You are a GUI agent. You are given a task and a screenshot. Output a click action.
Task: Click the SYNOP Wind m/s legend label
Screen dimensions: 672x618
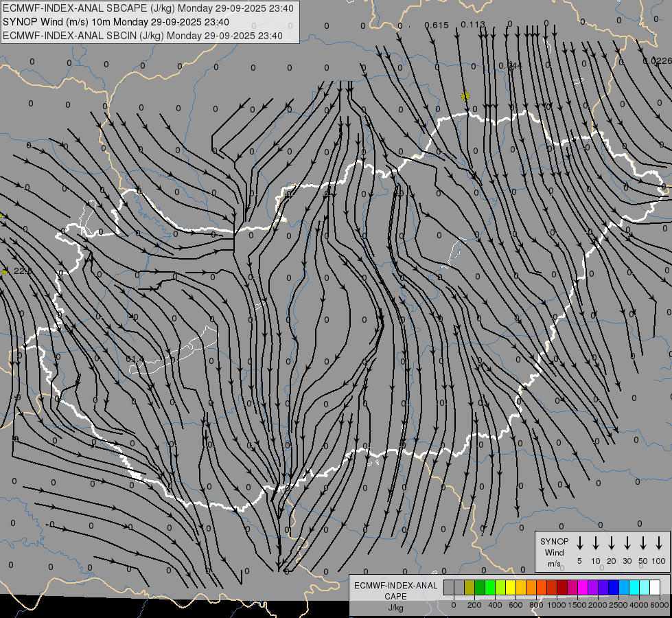pyautogui.click(x=554, y=552)
